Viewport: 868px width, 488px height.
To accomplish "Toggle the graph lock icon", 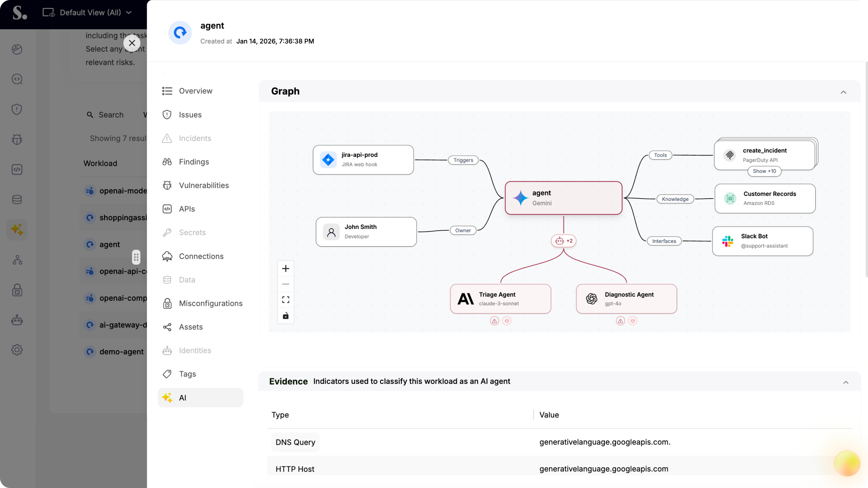I will (285, 316).
